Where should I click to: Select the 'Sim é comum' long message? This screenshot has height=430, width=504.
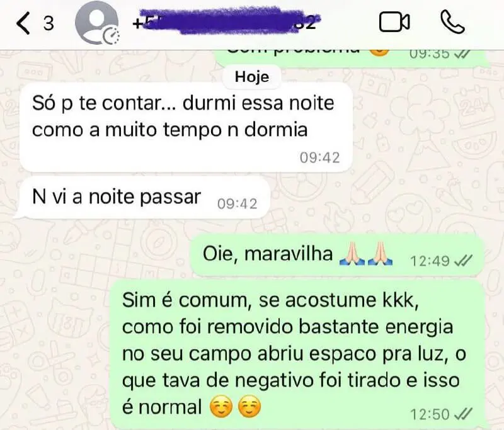point(297,354)
